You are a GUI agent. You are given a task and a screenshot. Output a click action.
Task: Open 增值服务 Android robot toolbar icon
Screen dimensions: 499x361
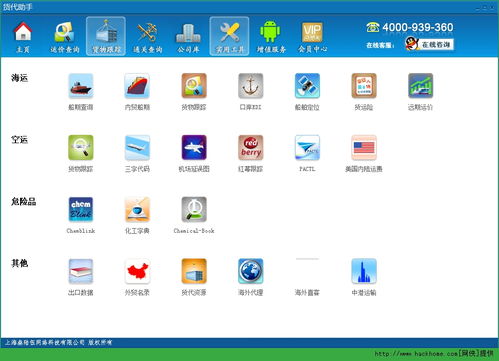271,37
